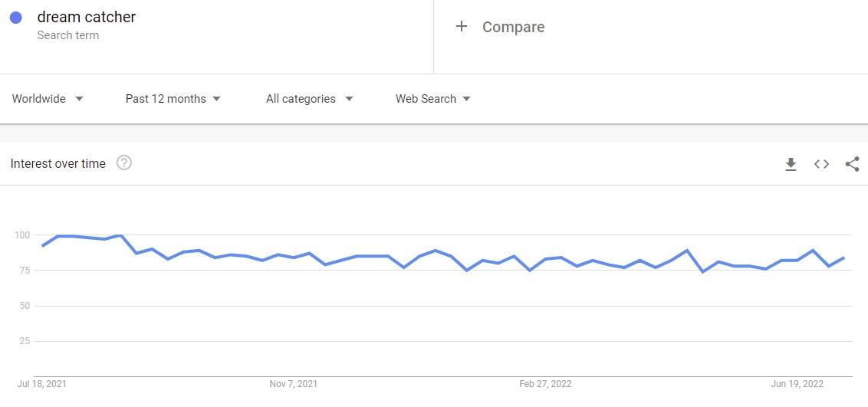Download the interest over time data
Screen dimensions: 868x407
tap(791, 164)
